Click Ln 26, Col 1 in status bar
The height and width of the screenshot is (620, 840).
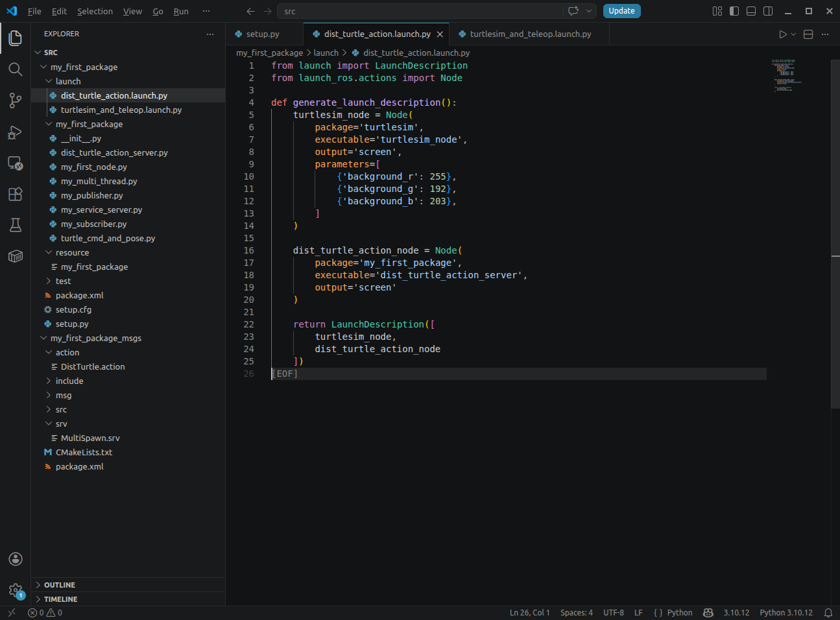(529, 613)
